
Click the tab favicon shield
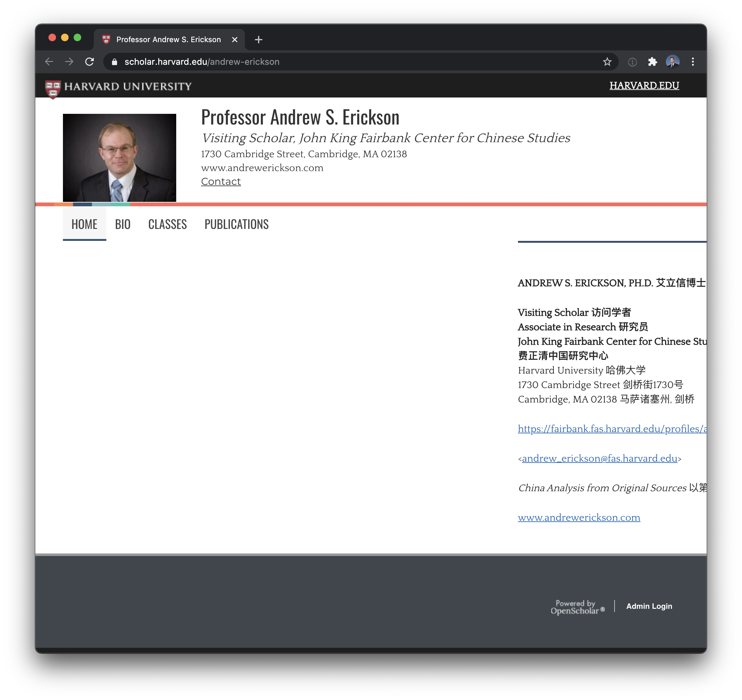[106, 40]
